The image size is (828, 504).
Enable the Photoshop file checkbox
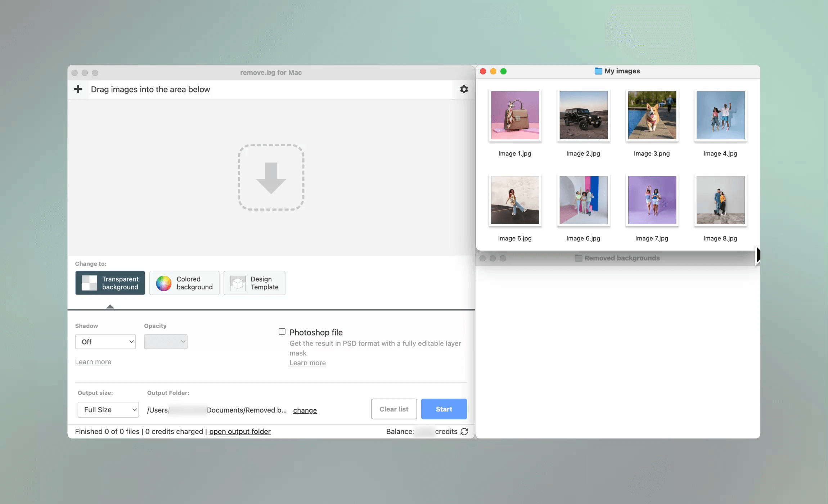282,332
